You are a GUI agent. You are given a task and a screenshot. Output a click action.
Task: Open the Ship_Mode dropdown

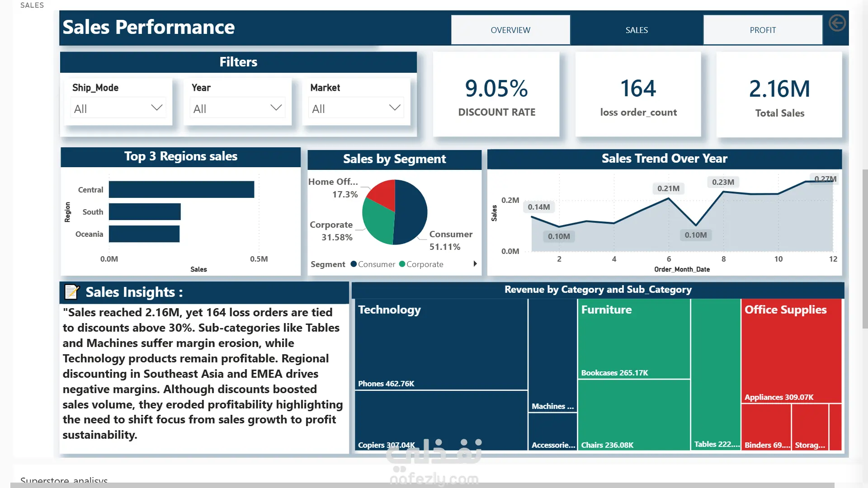click(x=118, y=108)
